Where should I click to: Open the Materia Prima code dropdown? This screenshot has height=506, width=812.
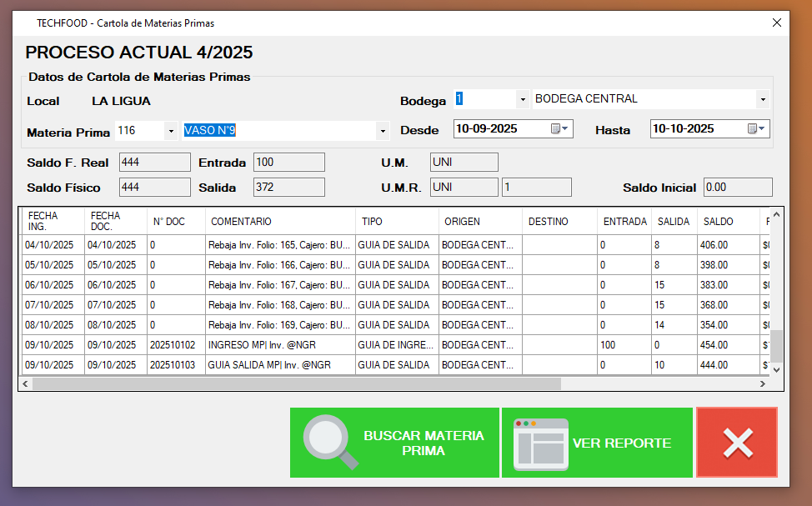[x=171, y=131]
